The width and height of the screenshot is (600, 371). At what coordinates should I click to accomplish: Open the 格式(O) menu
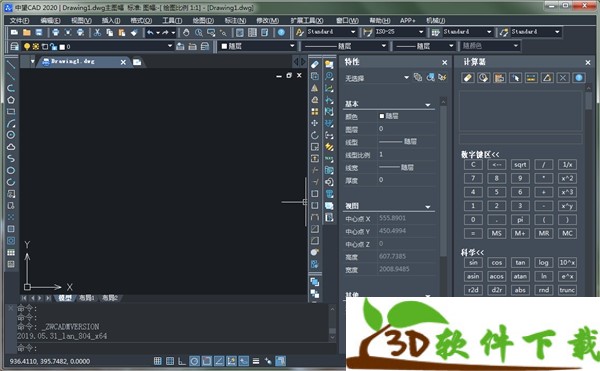coord(141,20)
